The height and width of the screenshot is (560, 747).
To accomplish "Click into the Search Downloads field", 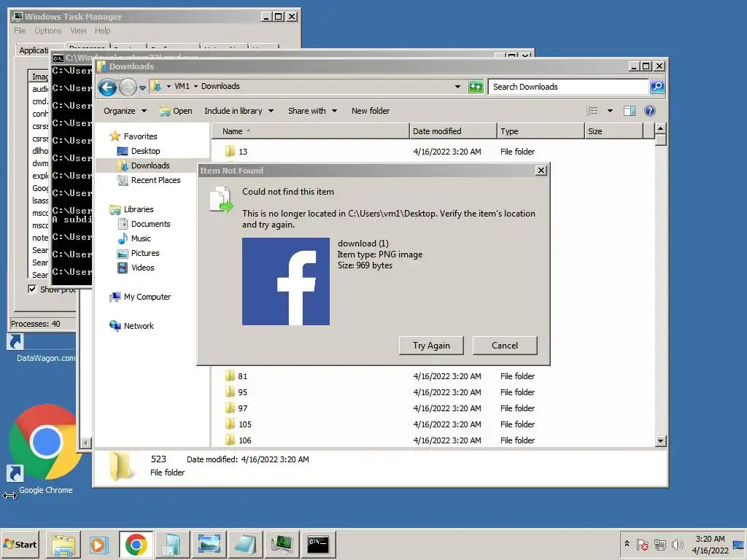I will [x=569, y=87].
